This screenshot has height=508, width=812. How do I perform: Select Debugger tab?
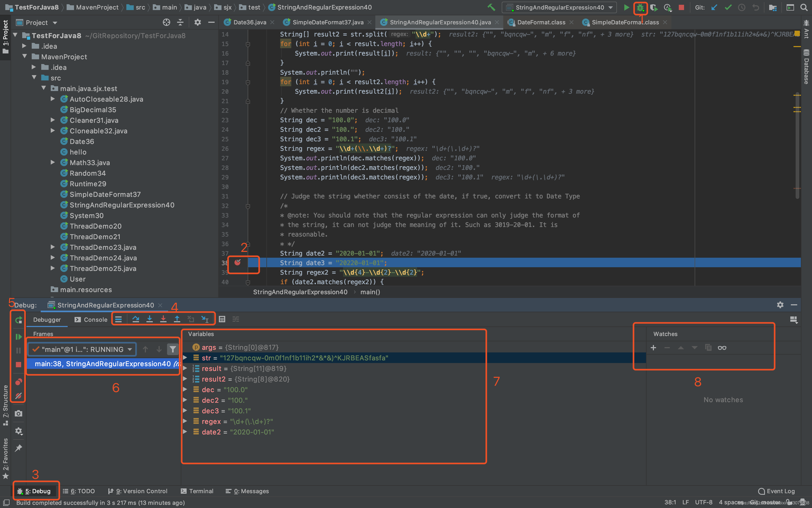click(x=47, y=320)
